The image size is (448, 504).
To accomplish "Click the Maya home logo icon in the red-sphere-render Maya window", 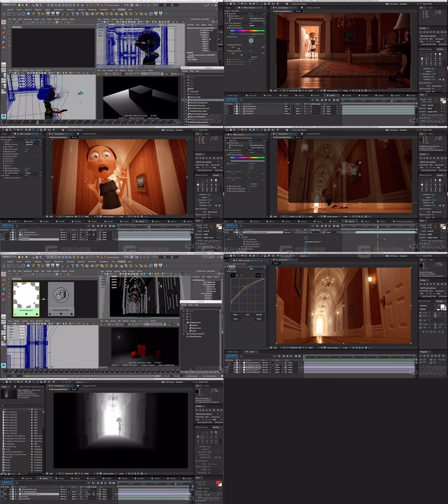I will 3,366.
